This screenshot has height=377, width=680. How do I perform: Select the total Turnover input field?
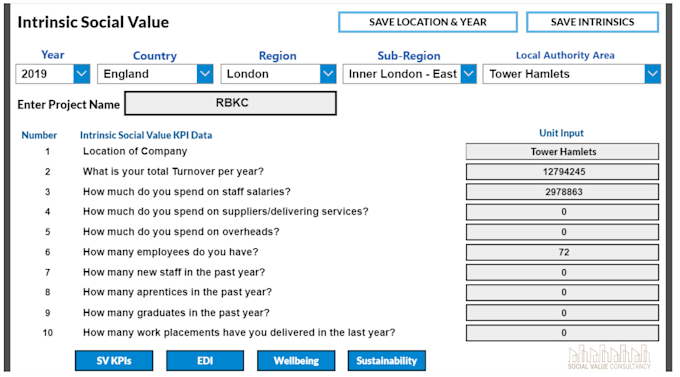(562, 172)
